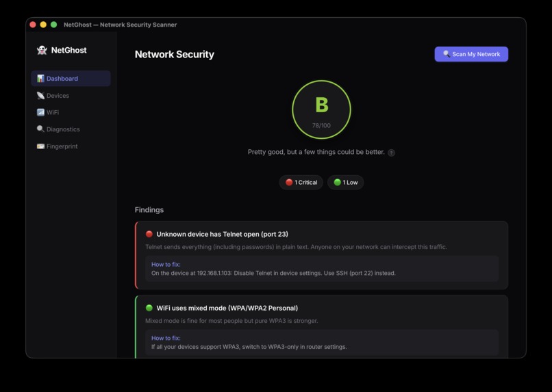552x392 pixels.
Task: Click the Dashboard bar chart icon
Action: 40,79
